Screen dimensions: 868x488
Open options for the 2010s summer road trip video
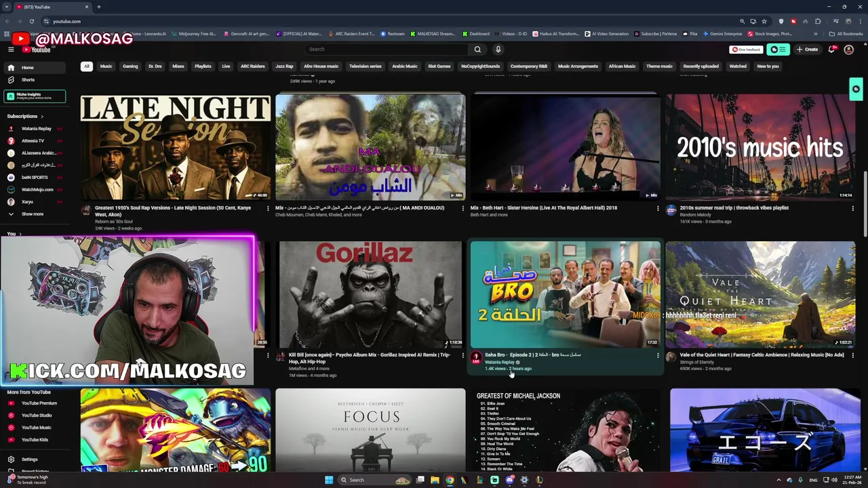pyautogui.click(x=852, y=209)
